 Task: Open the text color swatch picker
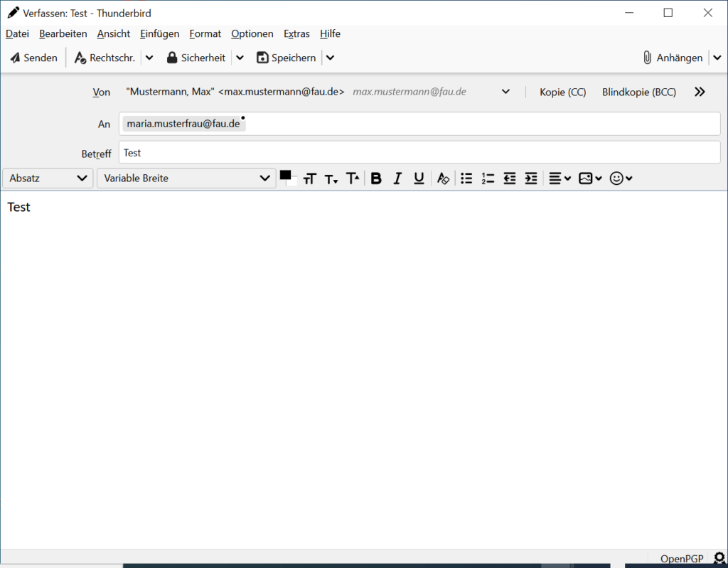pos(287,178)
